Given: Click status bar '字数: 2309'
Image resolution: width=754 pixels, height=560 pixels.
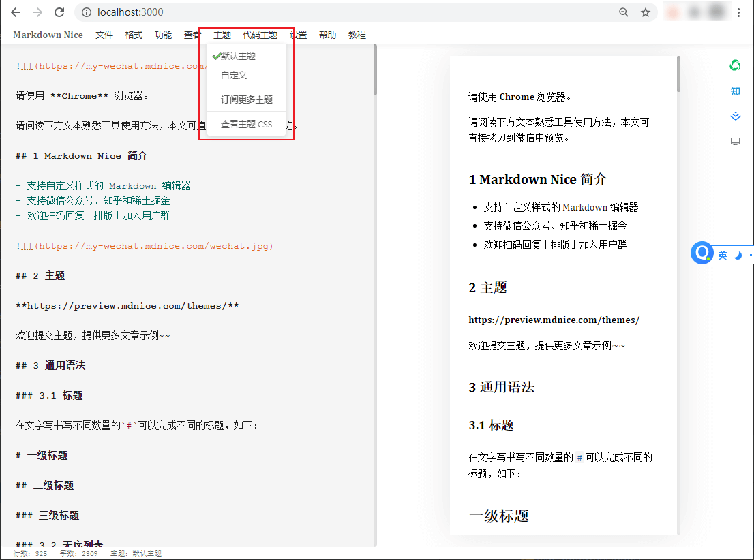Looking at the screenshot, I should 79,553.
